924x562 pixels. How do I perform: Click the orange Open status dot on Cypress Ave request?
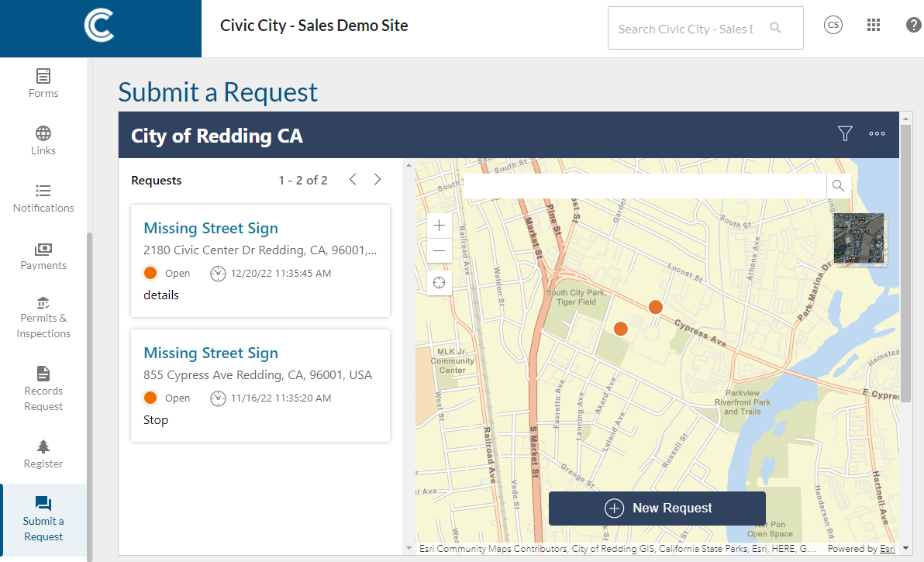150,398
